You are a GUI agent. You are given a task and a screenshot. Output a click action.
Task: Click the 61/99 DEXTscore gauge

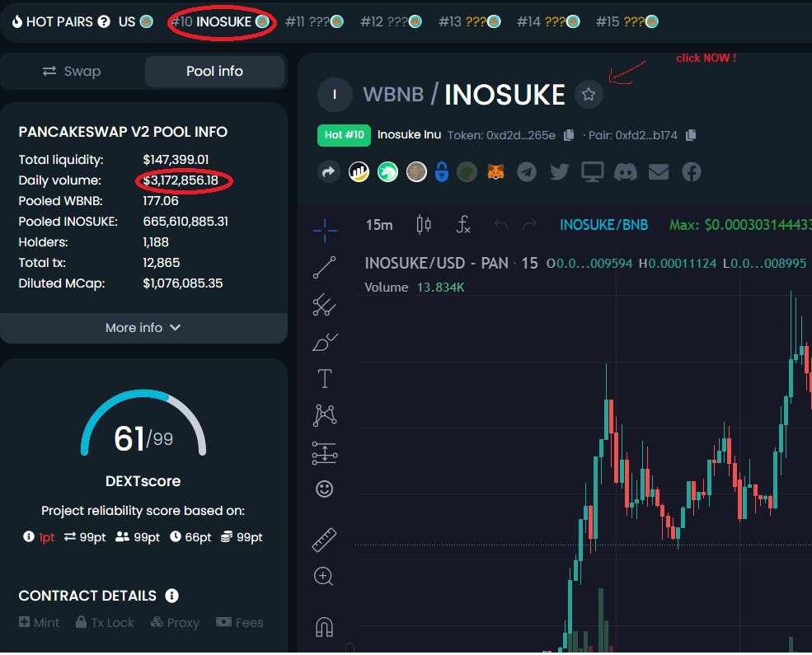(x=143, y=424)
